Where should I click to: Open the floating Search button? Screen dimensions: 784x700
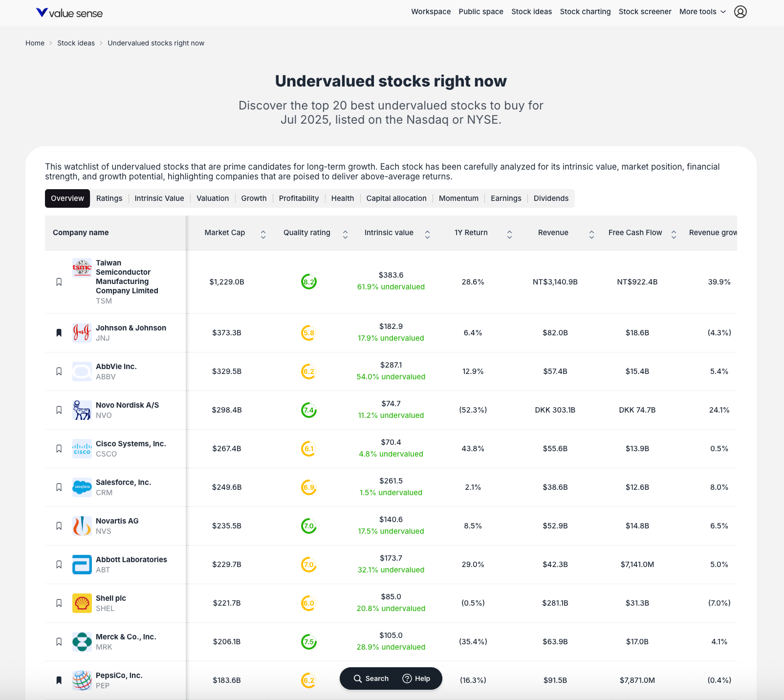pos(371,678)
